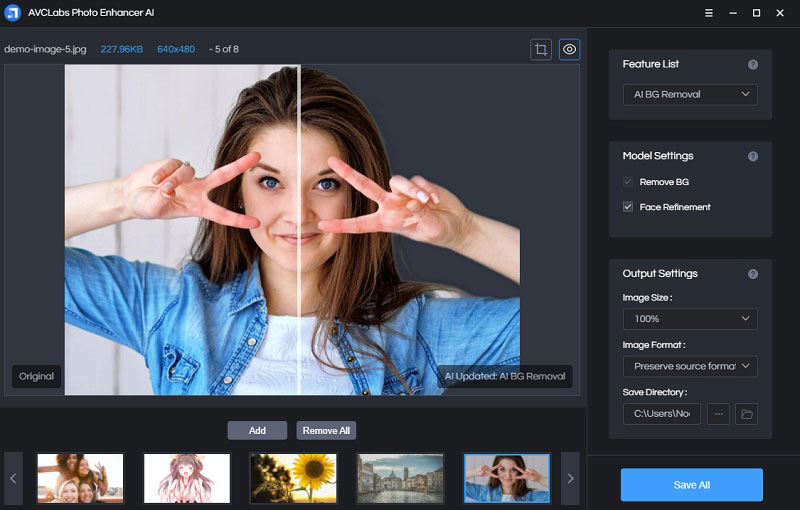
Task: Open the Image Format dropdown
Action: pyautogui.click(x=690, y=366)
